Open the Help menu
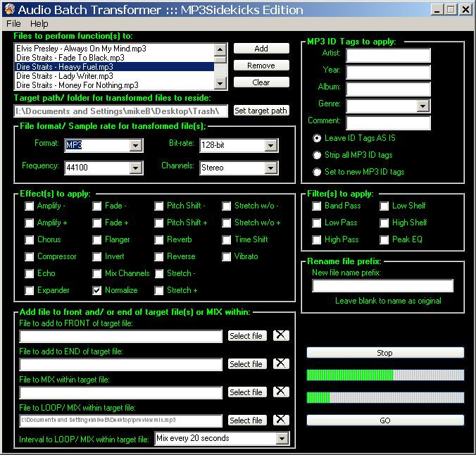Screen dimensions: 476x455 coord(39,24)
